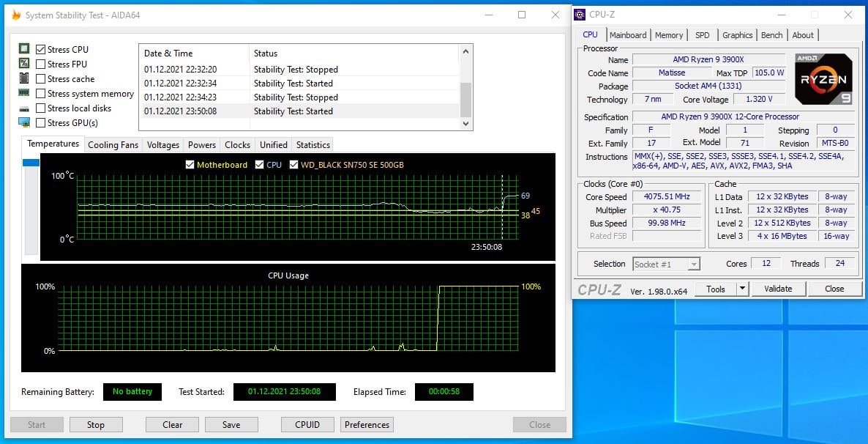
Task: Uncheck the WD_BLACK SN750 SE 500GB checkbox
Action: point(293,165)
